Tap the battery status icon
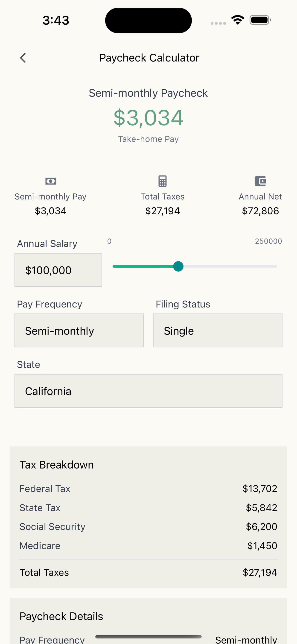Screen dimensions: 297x644 pos(260,20)
